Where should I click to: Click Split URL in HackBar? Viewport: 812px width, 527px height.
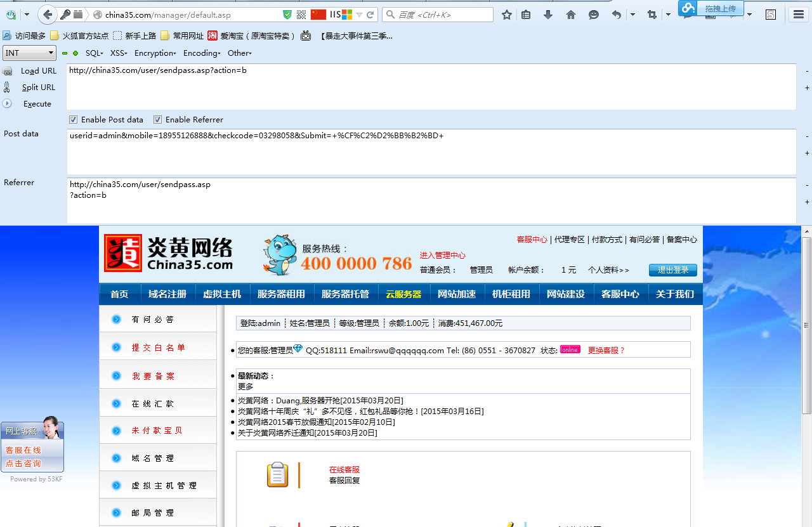(39, 88)
